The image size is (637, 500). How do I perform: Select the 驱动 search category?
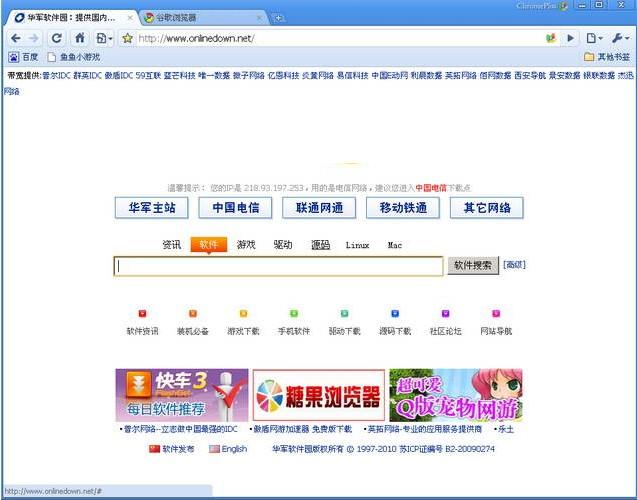pyautogui.click(x=283, y=245)
